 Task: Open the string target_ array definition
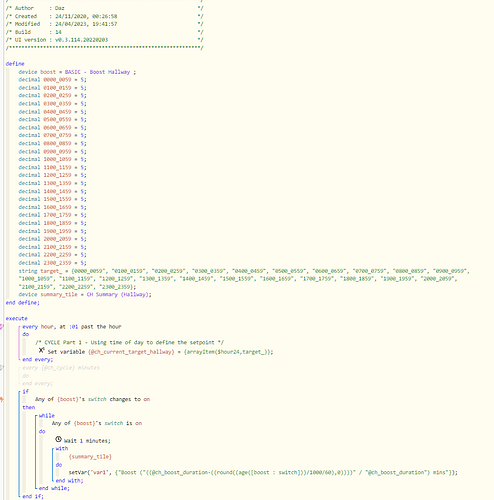click(244, 279)
